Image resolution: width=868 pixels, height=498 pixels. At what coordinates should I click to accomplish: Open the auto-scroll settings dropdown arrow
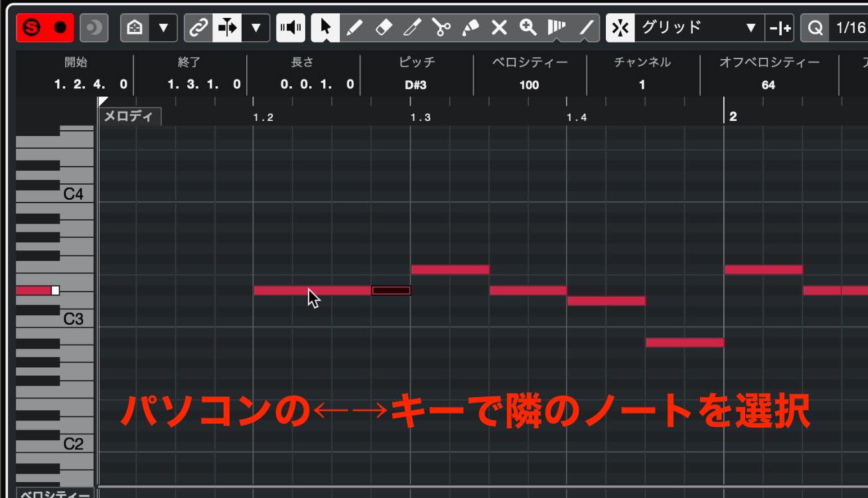[255, 28]
